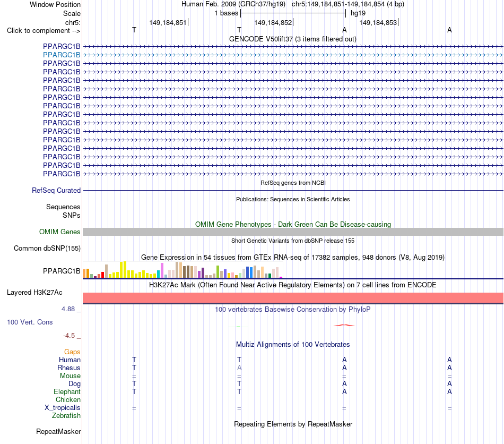504x444 pixels.
Task: Click the Click to complement --> label
Action: point(44,31)
